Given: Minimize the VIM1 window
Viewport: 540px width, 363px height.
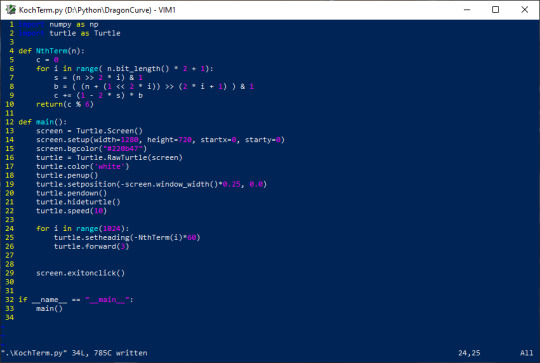Looking at the screenshot, I should pyautogui.click(x=467, y=10).
